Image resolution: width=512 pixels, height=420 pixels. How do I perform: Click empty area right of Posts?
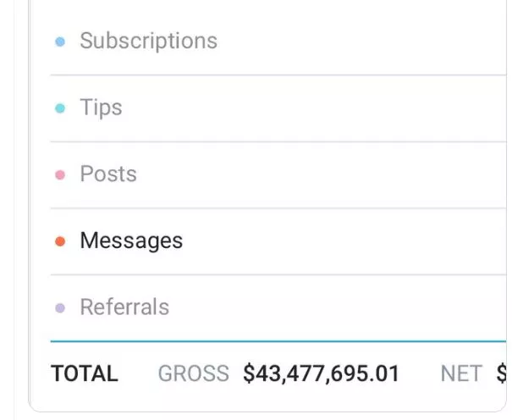coord(339,174)
